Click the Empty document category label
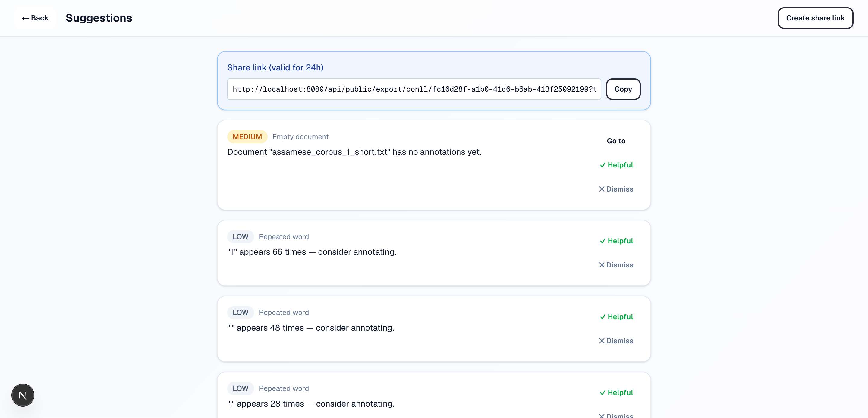Screen dimensions: 868x418 [x=300, y=137]
